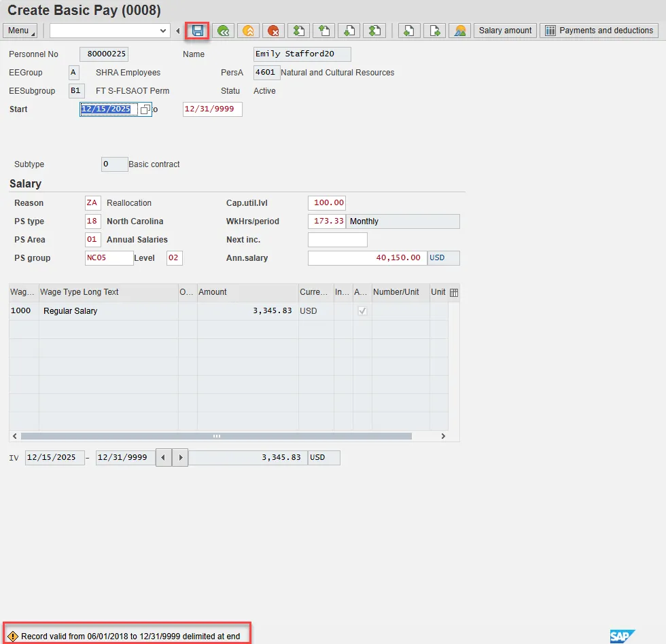
Task: Click the EESubgroup field B1
Action: tap(76, 91)
